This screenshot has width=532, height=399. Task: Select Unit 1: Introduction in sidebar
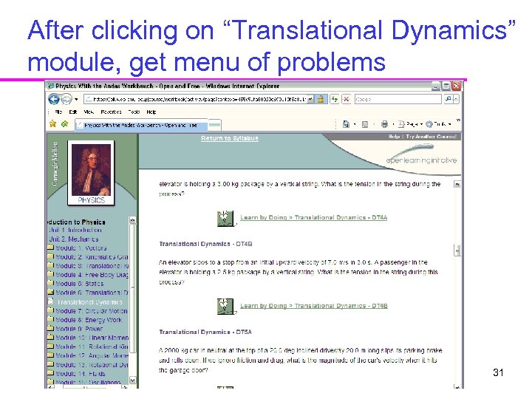[75, 230]
